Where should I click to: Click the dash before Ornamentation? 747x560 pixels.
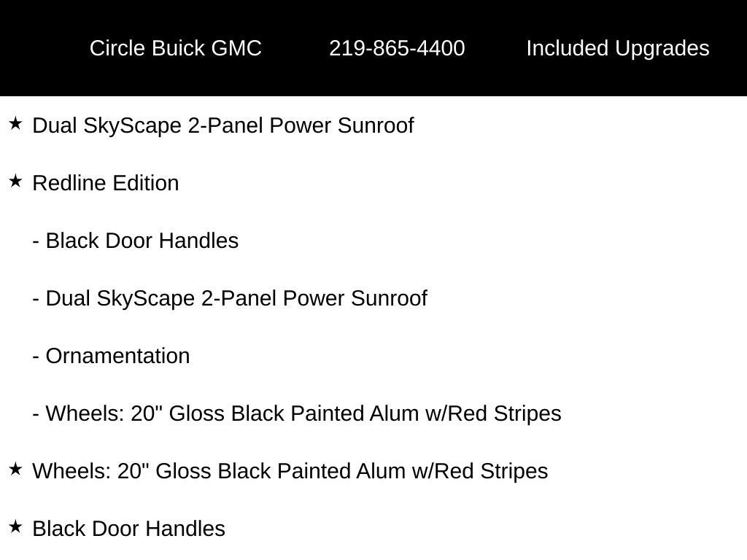(x=36, y=357)
